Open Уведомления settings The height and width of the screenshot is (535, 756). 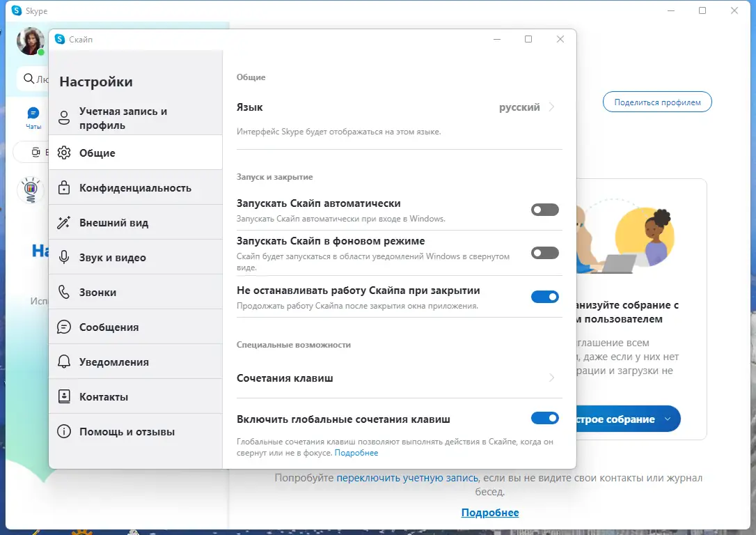pos(136,362)
